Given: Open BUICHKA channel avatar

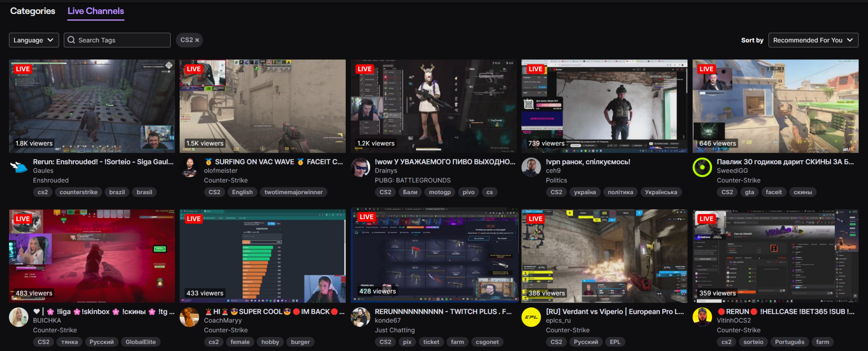Looking at the screenshot, I should [x=19, y=317].
